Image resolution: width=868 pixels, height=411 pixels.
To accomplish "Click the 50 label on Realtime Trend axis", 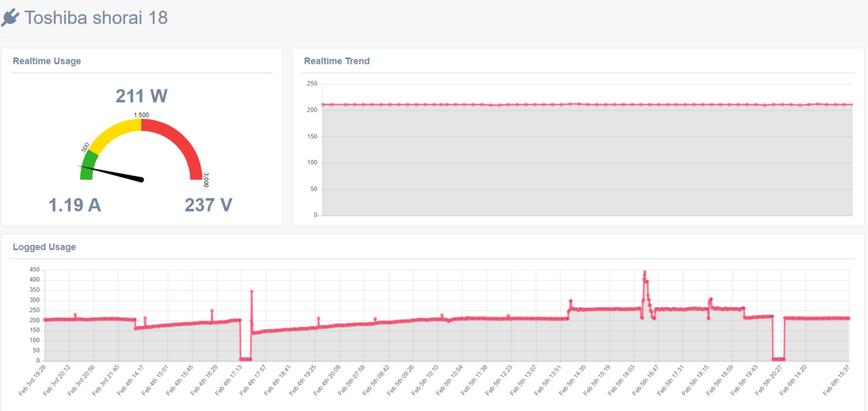I will 313,189.
